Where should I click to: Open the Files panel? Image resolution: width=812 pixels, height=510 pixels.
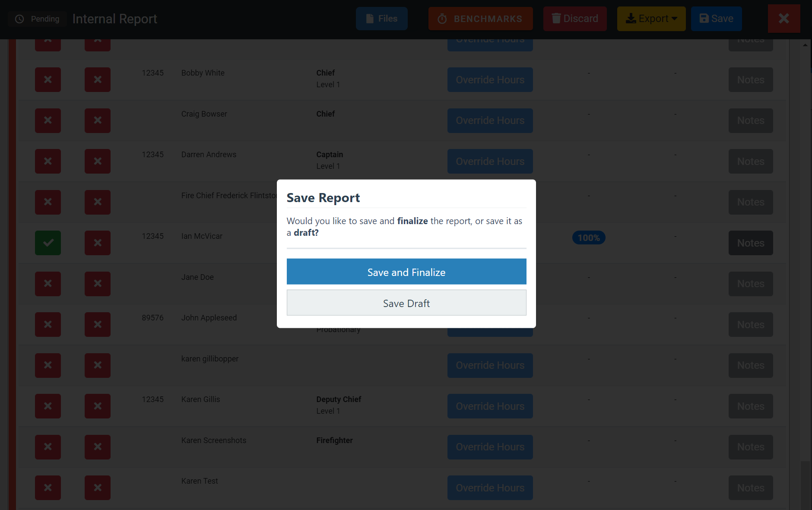click(x=381, y=19)
